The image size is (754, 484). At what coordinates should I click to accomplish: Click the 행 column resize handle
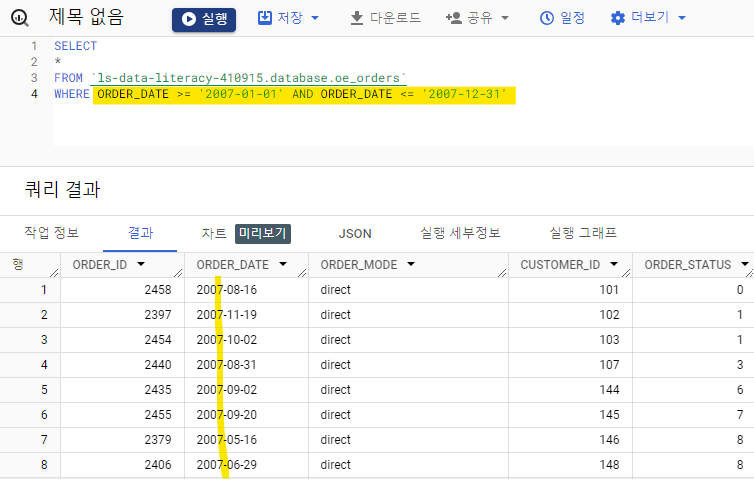coord(54,273)
